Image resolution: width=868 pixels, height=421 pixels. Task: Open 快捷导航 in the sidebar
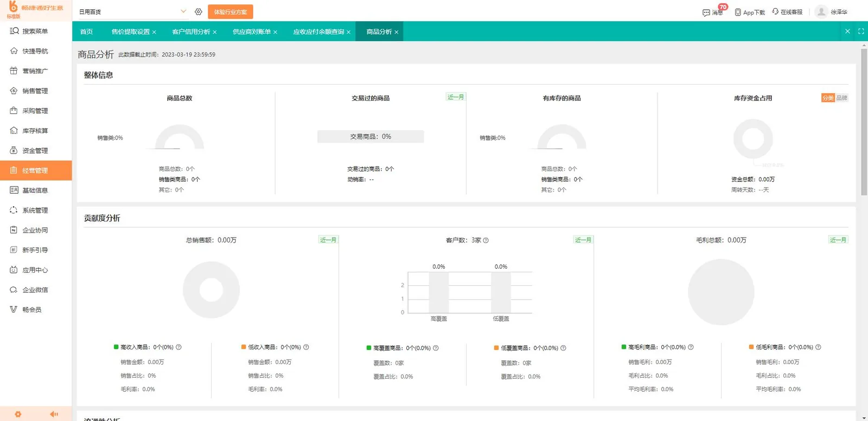[36, 51]
